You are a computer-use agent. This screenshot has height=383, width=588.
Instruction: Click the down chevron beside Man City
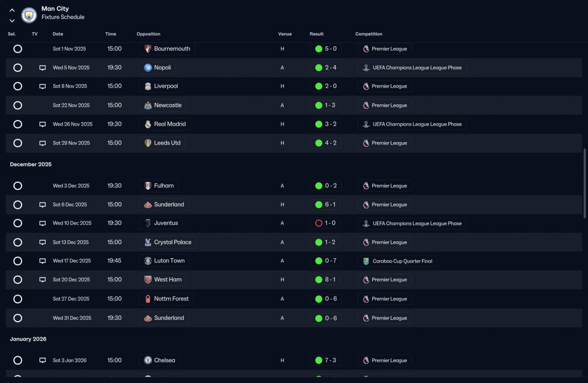click(x=12, y=20)
